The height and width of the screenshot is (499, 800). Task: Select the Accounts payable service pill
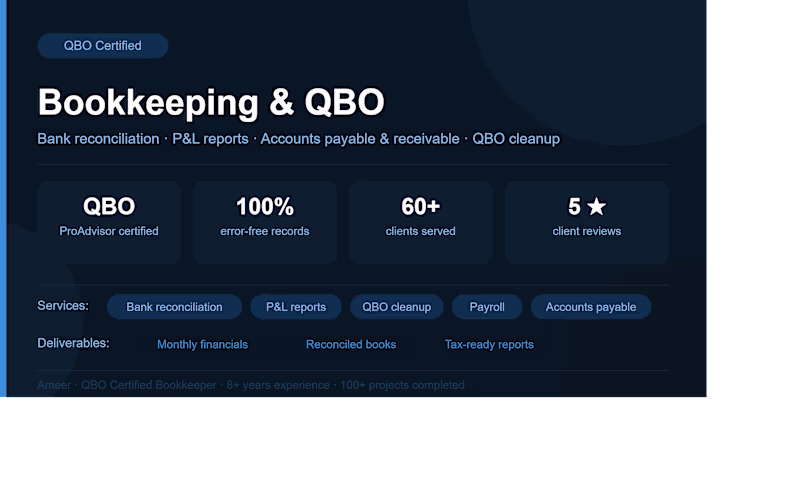[591, 307]
